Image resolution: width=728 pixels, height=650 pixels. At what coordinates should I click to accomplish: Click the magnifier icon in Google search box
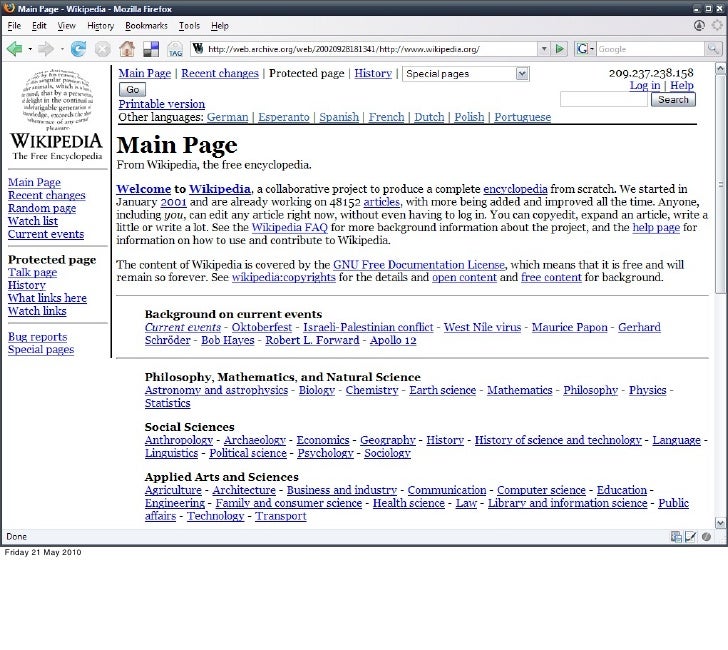click(x=712, y=49)
